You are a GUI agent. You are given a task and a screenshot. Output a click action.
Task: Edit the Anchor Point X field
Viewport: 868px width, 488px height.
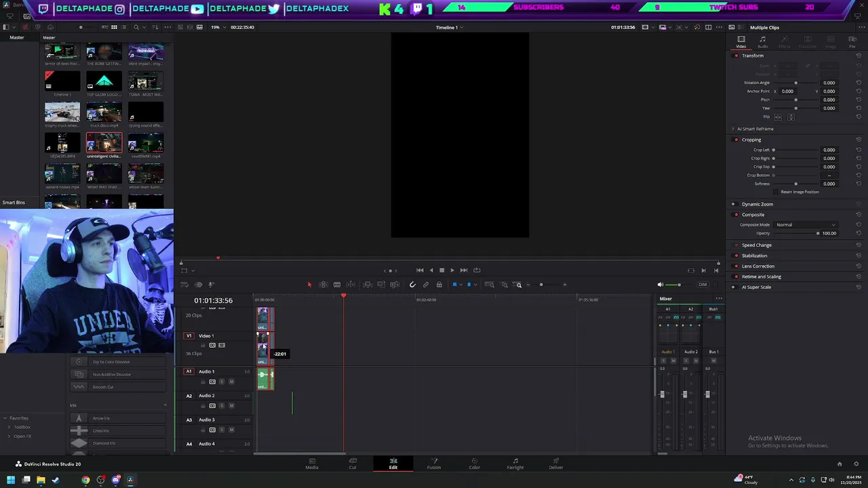(787, 91)
